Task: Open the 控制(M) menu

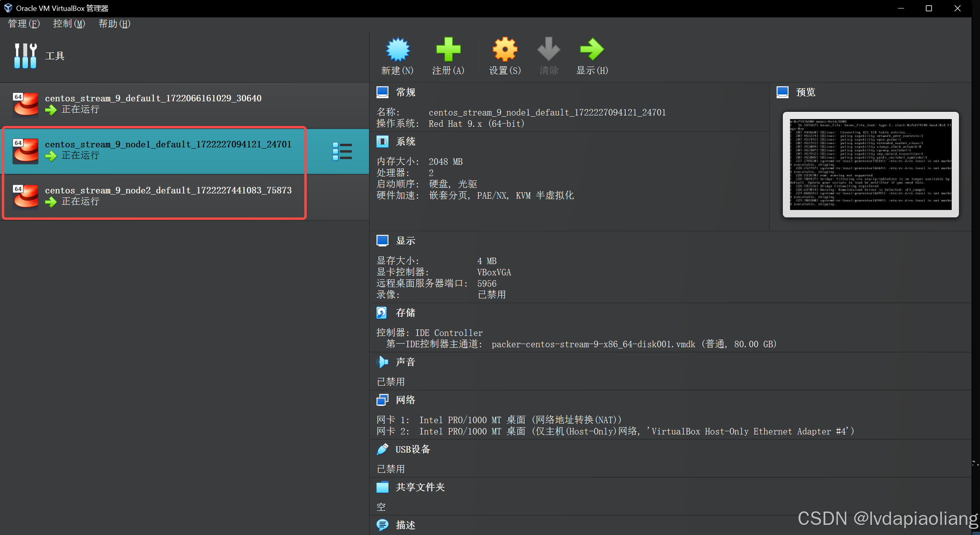Action: (69, 24)
